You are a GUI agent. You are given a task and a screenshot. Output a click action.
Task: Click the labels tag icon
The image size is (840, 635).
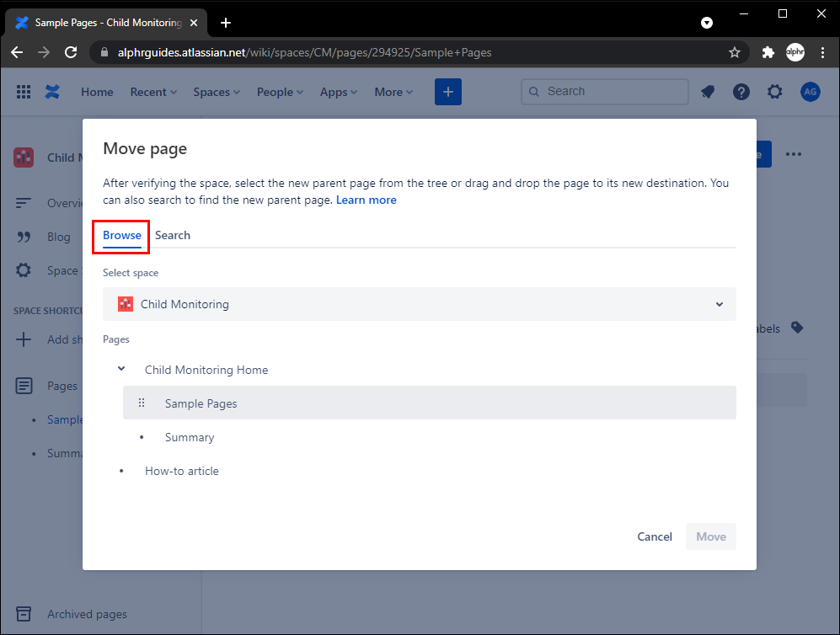[x=797, y=328]
